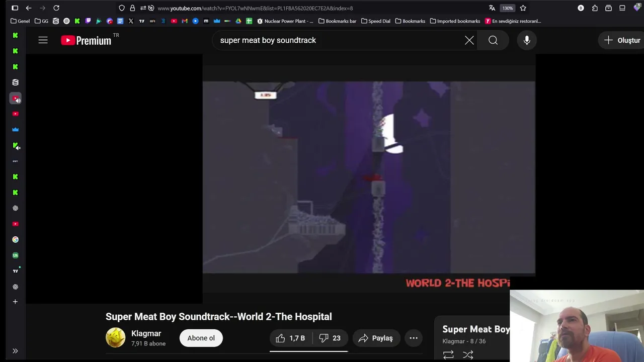Viewport: 644px width, 362px height.
Task: Open the Nuclear Power Plant bookmark
Action: tap(285, 21)
